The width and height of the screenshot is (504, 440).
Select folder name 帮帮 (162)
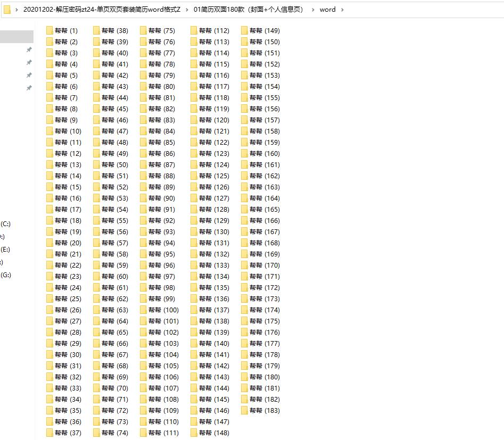tap(265, 176)
